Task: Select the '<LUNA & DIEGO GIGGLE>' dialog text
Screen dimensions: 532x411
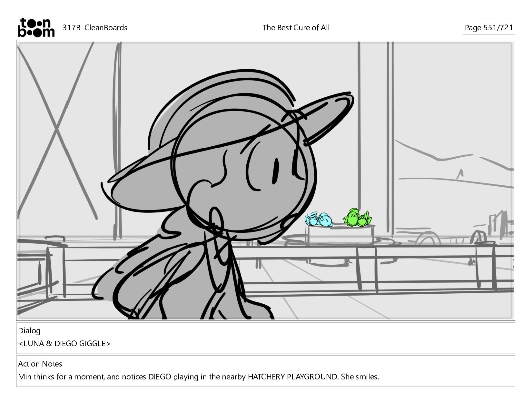Action: pyautogui.click(x=64, y=344)
